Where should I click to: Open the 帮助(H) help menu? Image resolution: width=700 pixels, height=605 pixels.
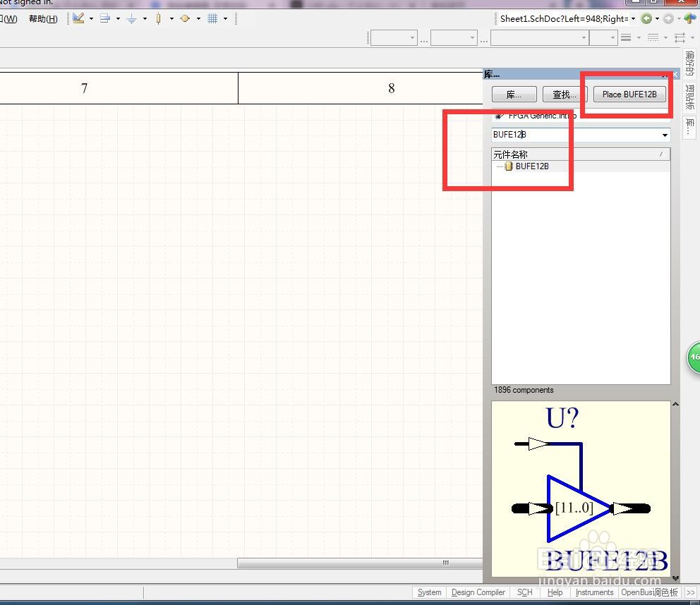point(43,19)
